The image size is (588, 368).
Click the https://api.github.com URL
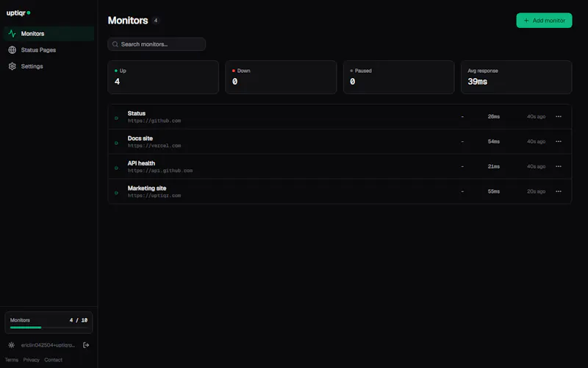(160, 171)
